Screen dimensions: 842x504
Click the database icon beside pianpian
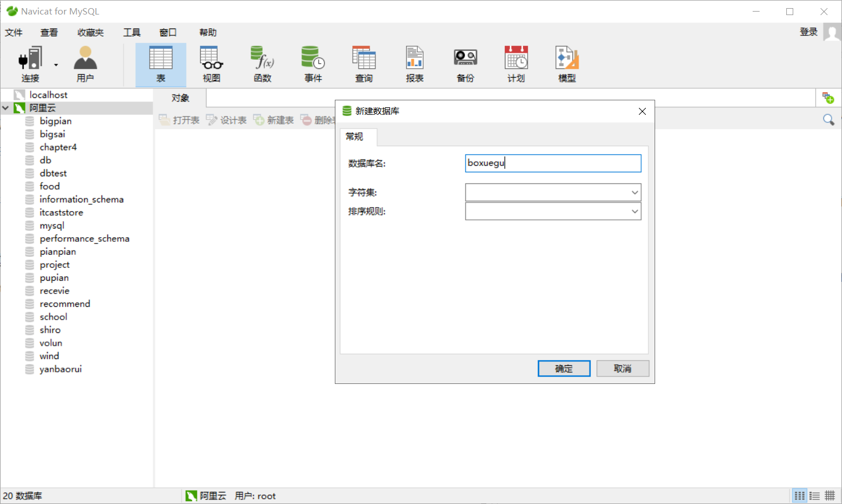click(30, 252)
